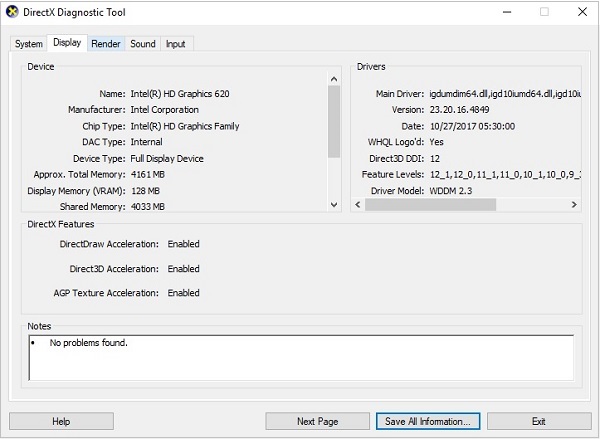Click Device panel scroll up arrow

[334, 79]
